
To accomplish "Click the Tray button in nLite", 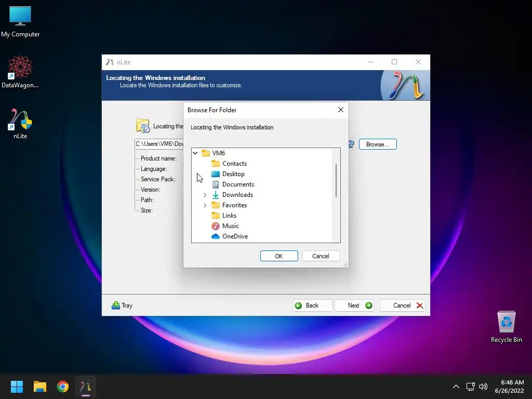I will click(122, 305).
